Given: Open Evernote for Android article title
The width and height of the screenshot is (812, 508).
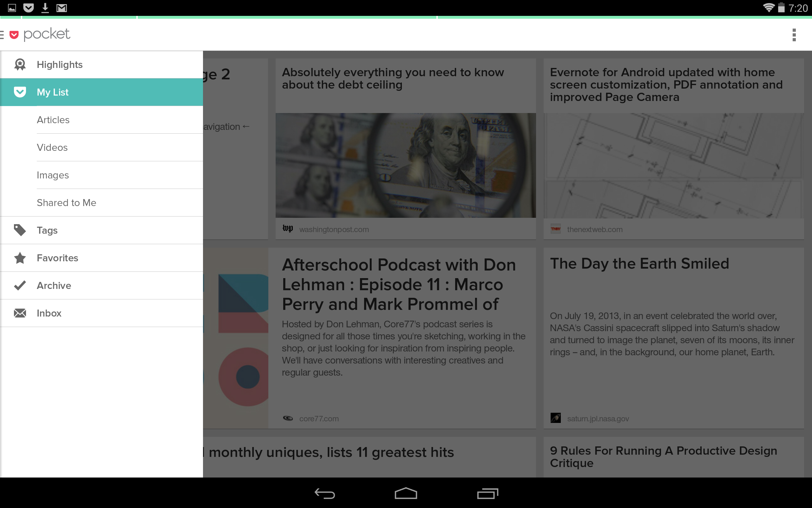Looking at the screenshot, I should pyautogui.click(x=666, y=85).
